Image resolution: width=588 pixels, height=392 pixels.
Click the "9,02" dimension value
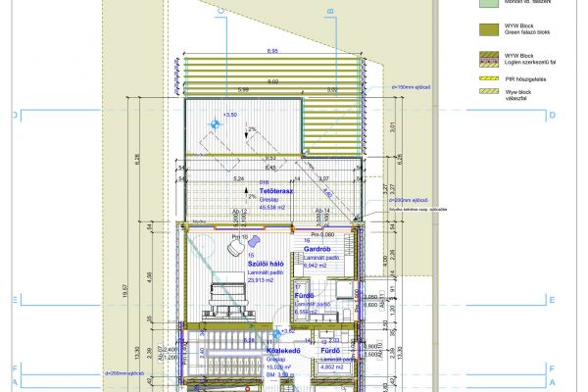[x=272, y=81]
